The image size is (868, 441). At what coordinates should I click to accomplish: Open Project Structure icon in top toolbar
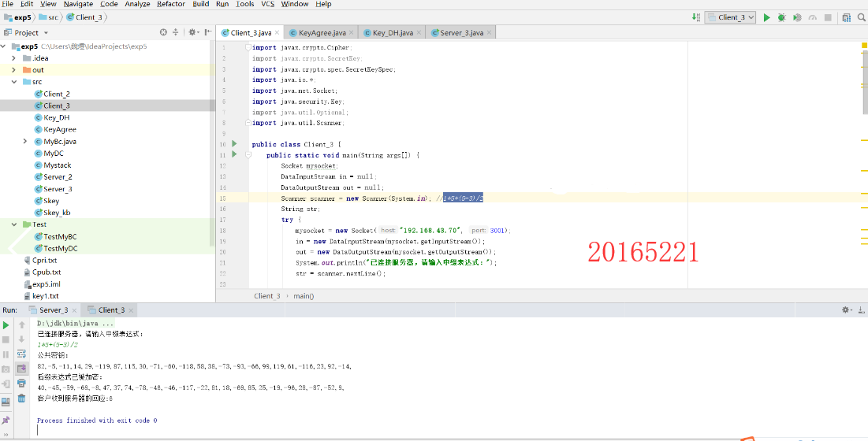pos(847,17)
